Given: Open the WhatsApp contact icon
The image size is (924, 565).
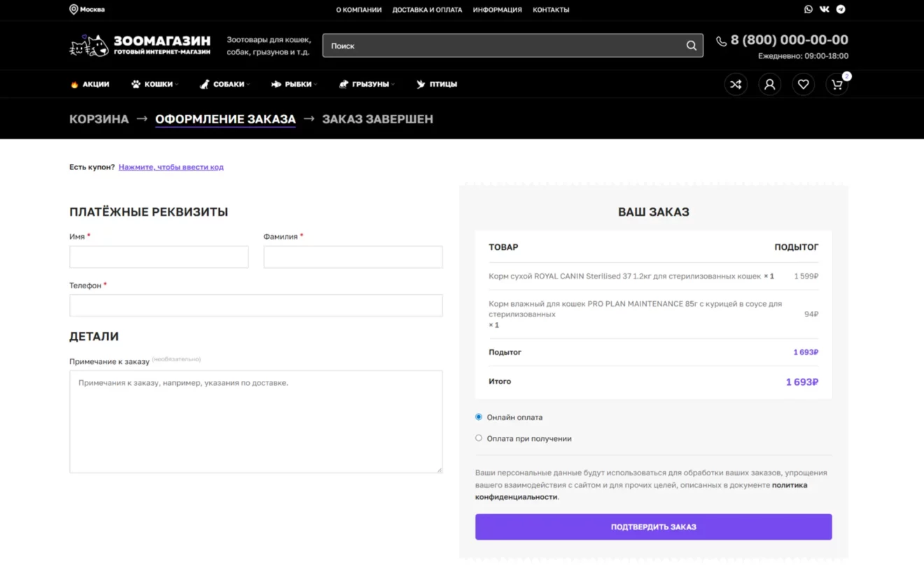Looking at the screenshot, I should tap(808, 9).
